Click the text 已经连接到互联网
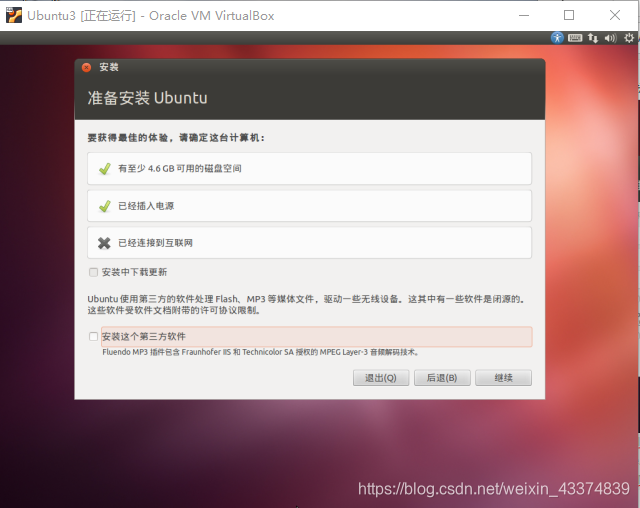640x508 pixels. coord(156,243)
